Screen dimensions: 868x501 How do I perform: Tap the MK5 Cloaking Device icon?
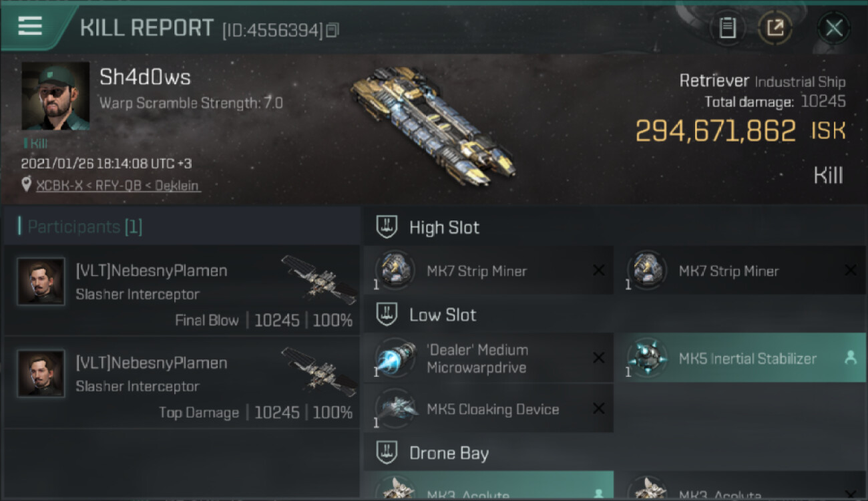395,409
